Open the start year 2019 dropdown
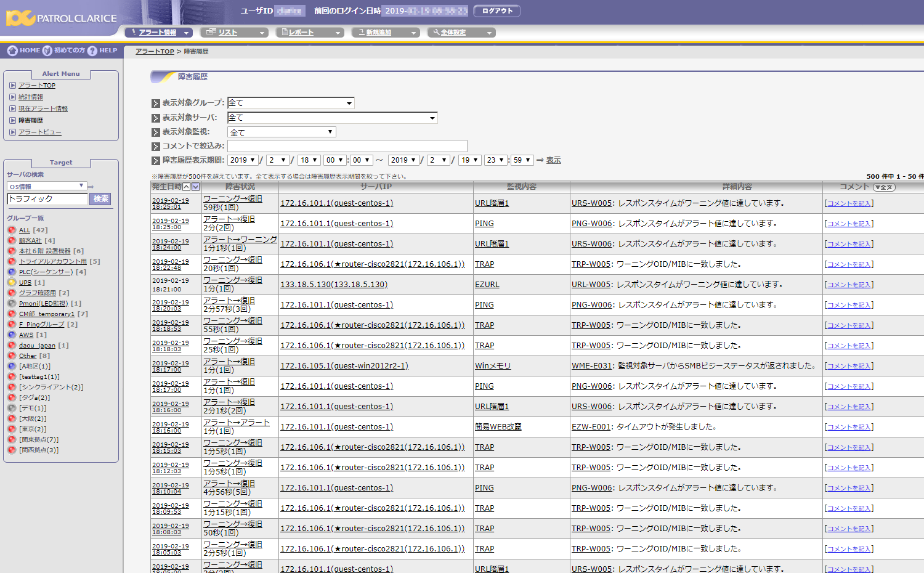This screenshot has width=924, height=573. pos(243,160)
